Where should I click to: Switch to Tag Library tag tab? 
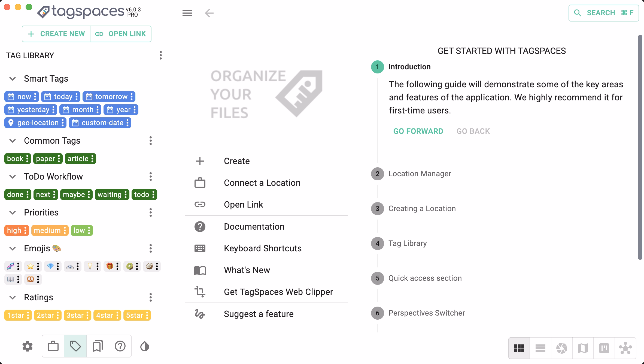(x=75, y=346)
